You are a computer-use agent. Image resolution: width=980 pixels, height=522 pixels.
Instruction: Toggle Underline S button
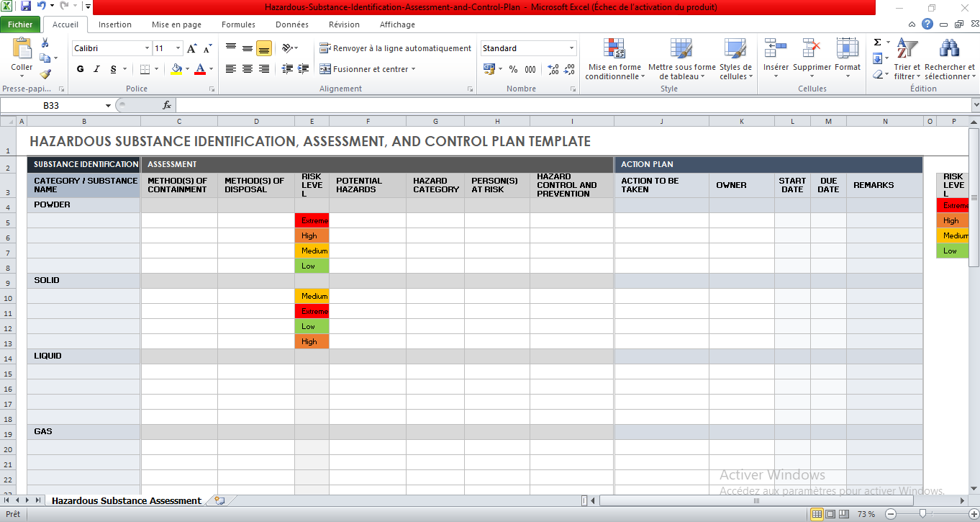click(x=113, y=69)
